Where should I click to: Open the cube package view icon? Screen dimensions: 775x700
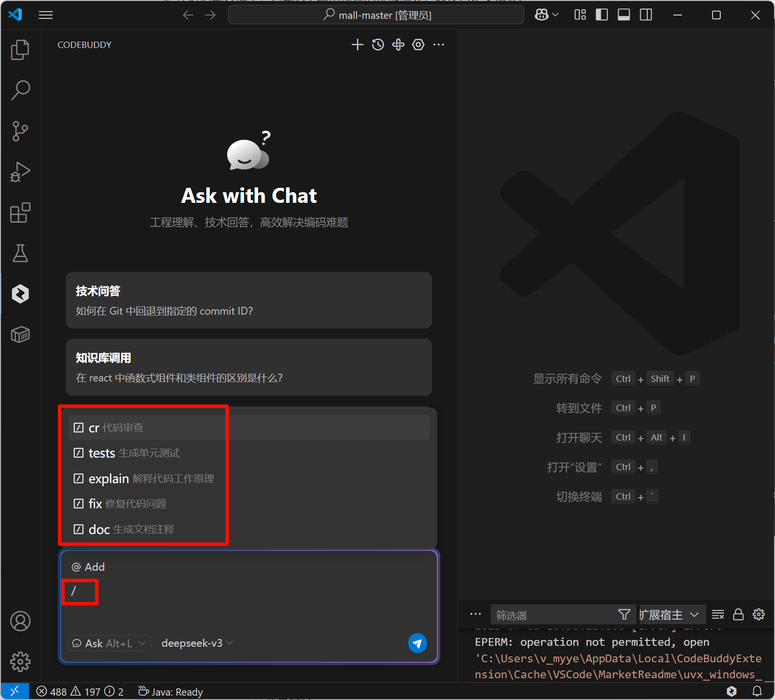click(20, 335)
